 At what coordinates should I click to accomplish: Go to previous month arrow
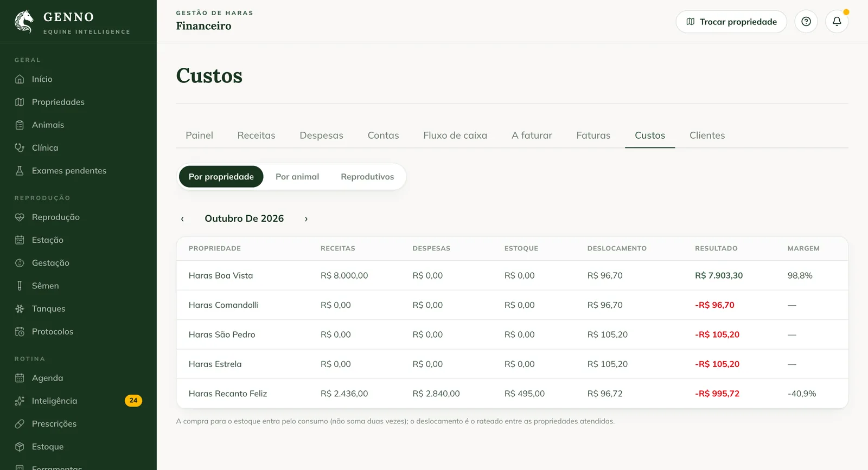(182, 219)
